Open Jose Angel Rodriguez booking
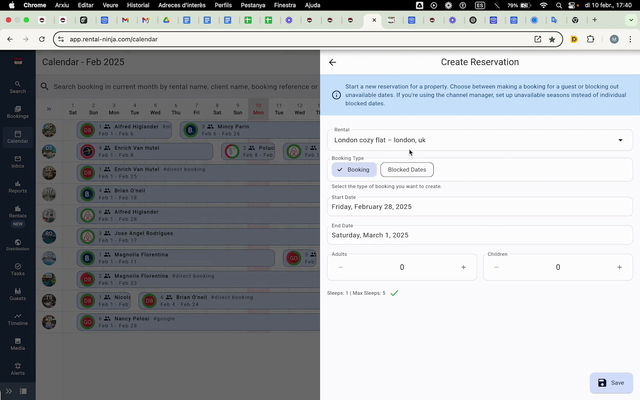 [x=198, y=236]
